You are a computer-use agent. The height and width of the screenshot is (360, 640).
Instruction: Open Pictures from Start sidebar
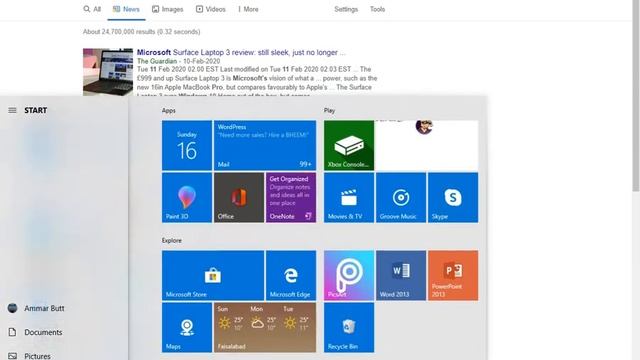[x=29, y=356]
